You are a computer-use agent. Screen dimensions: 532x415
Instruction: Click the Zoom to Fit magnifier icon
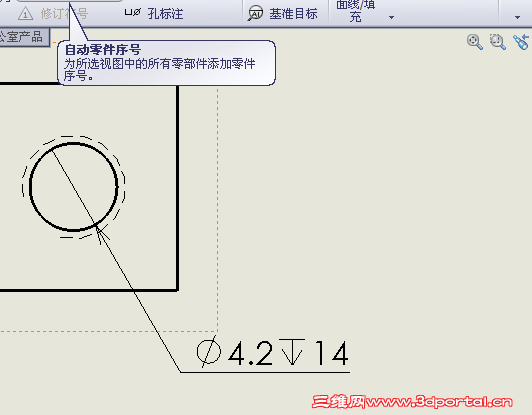coord(475,42)
